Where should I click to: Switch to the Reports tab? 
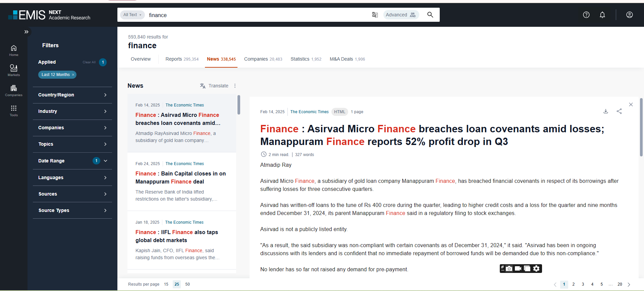point(182,59)
